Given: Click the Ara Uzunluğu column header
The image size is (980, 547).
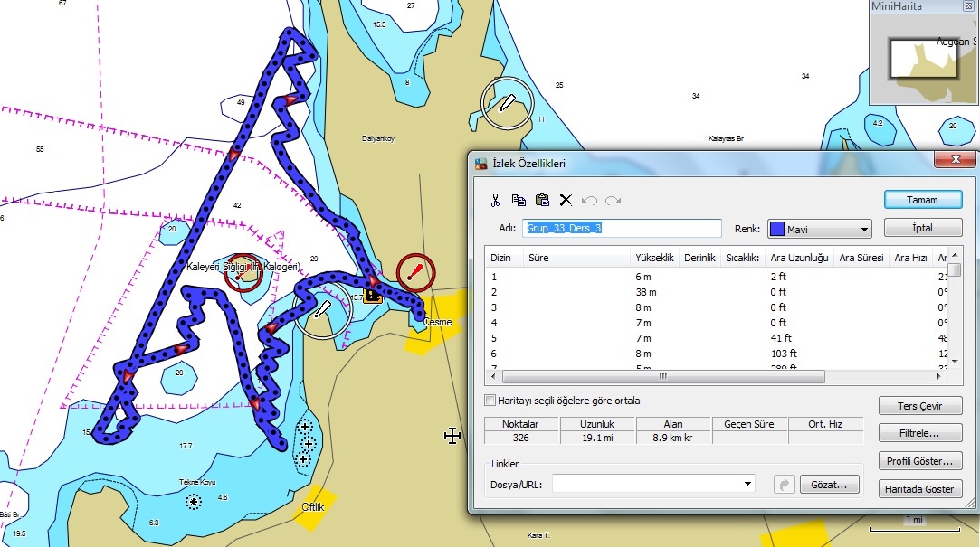Looking at the screenshot, I should pos(799,258).
